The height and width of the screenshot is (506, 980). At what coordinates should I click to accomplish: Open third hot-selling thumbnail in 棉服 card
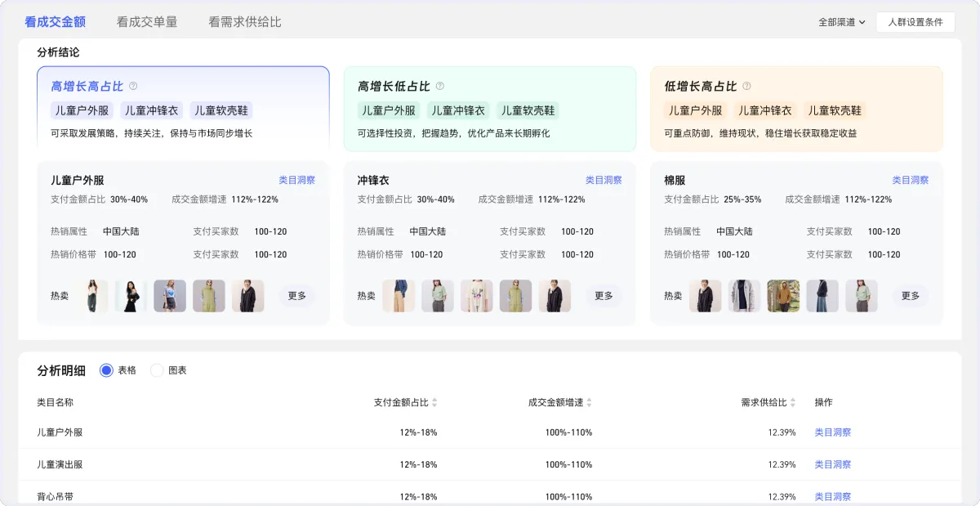783,296
